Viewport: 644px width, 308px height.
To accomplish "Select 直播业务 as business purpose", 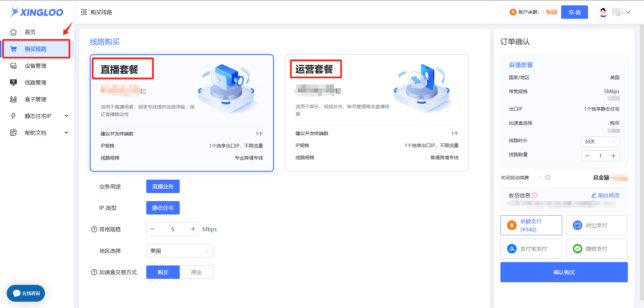I will pyautogui.click(x=163, y=186).
